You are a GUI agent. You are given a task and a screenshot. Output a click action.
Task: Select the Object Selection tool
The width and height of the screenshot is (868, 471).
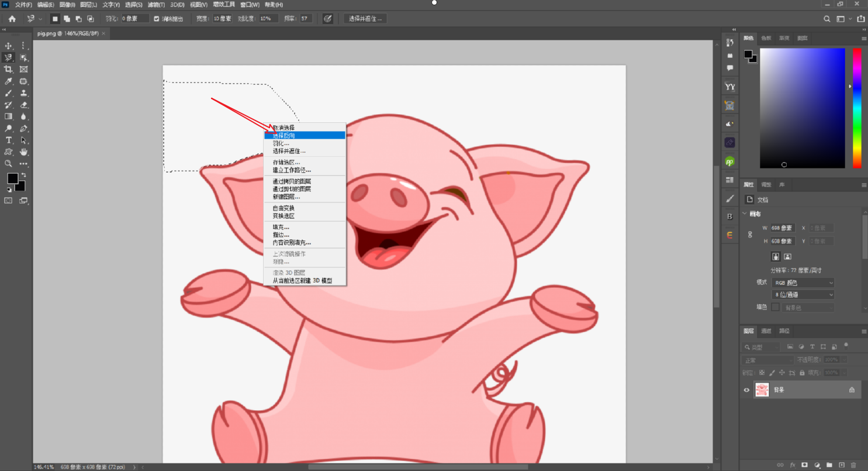pyautogui.click(x=23, y=57)
